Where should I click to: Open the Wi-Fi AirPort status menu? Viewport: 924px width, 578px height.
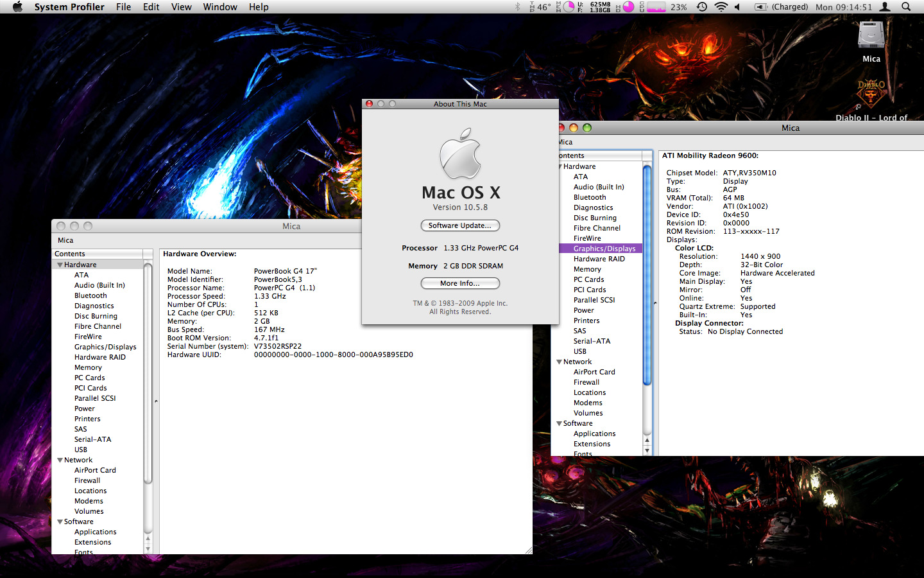(721, 7)
